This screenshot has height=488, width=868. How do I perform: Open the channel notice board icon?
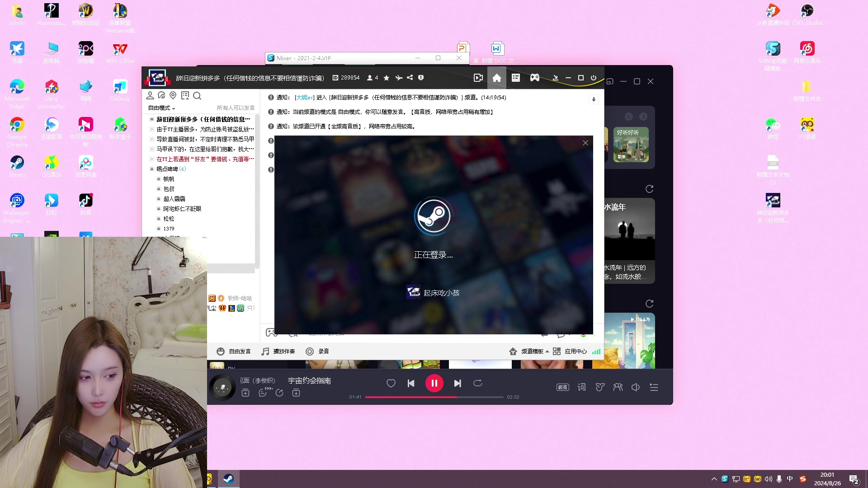pyautogui.click(x=185, y=95)
